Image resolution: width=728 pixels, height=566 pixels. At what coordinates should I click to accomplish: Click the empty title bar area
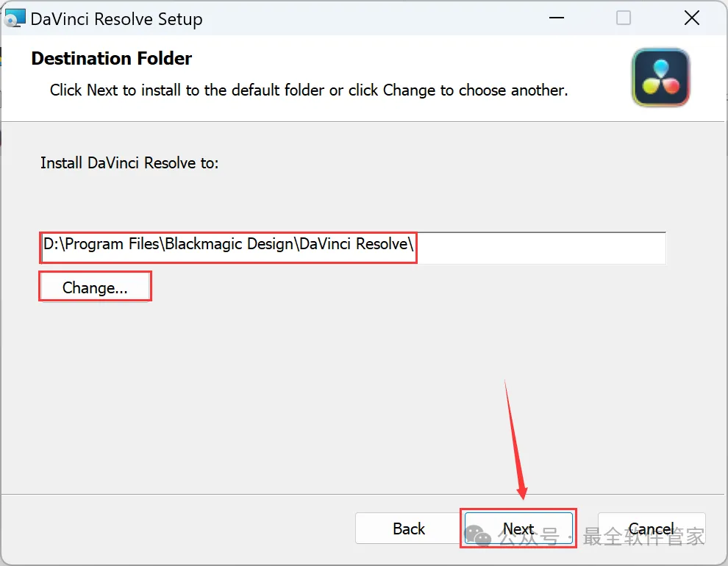(368, 18)
